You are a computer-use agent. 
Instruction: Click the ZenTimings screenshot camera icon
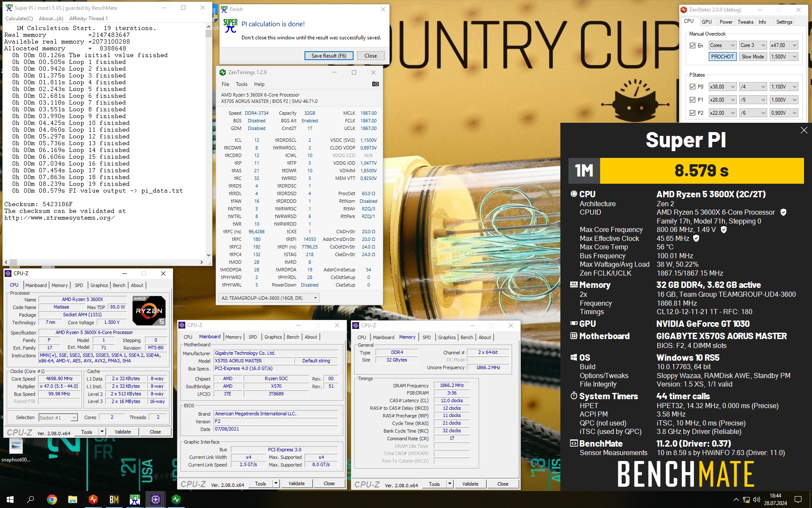pos(375,84)
